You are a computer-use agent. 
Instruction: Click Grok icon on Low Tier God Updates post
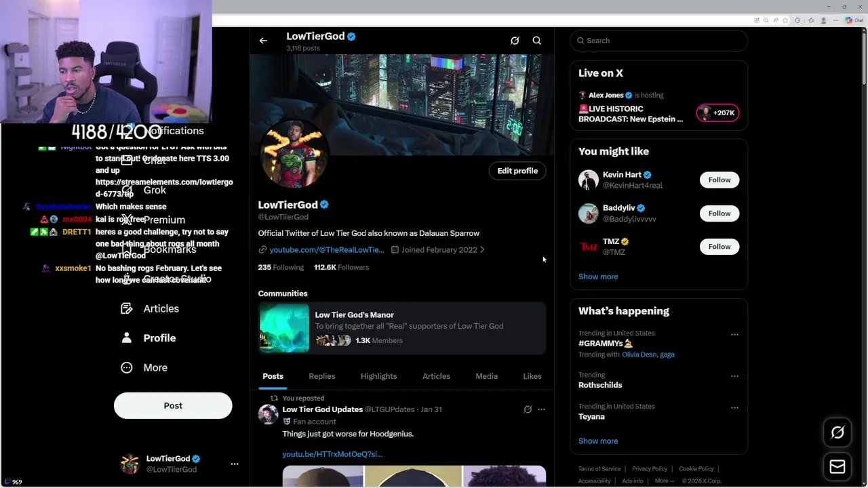pos(528,409)
